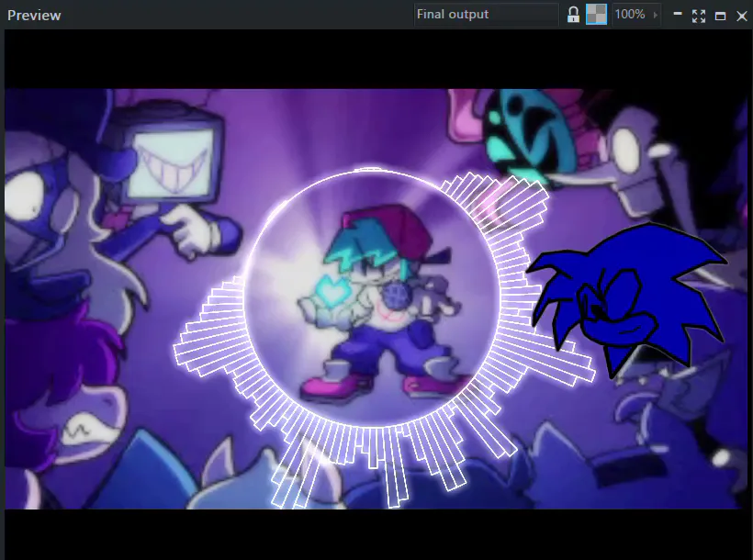Image resolution: width=753 pixels, height=560 pixels.
Task: Toggle the preview lock icon
Action: pos(573,15)
